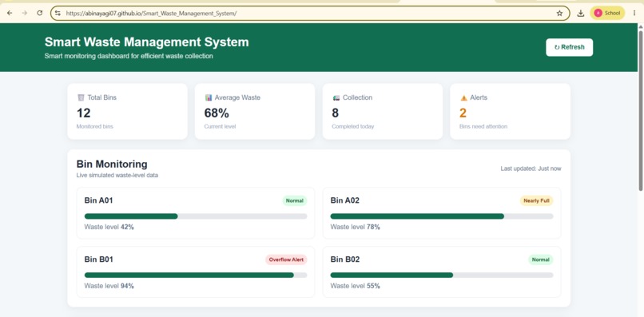Click the Bin B01 title

click(98, 259)
